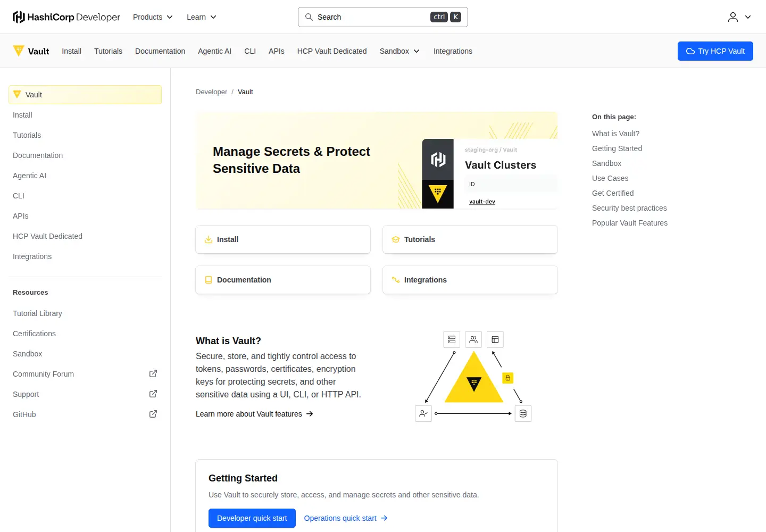Open Tutorials in the top nav
Screen dimensions: 766x532
108,51
